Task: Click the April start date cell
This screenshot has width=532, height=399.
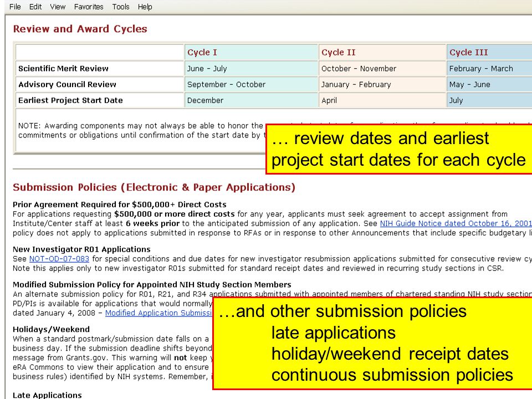Action: pyautogui.click(x=382, y=100)
